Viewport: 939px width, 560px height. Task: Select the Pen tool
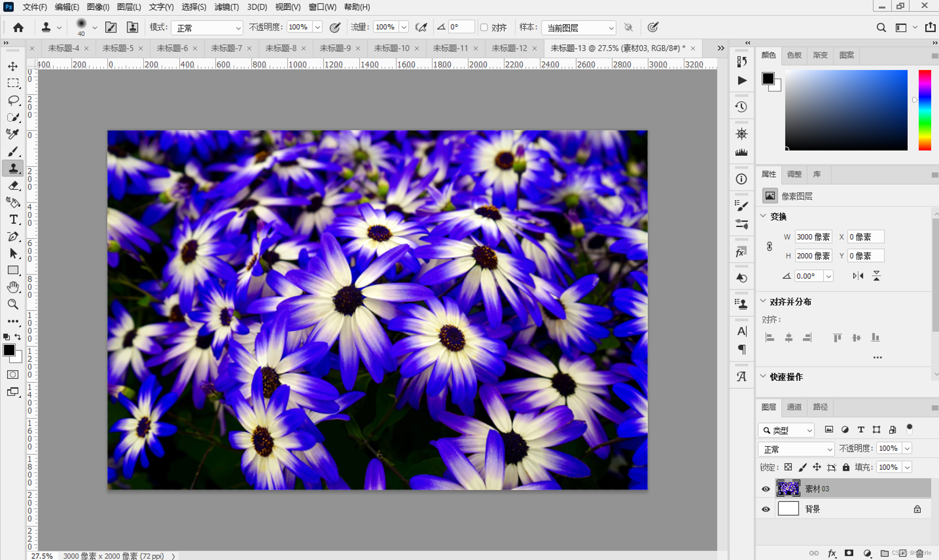pos(13,237)
